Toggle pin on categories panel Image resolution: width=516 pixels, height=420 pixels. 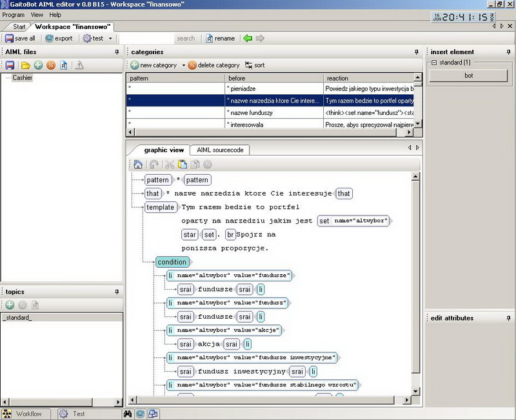[x=416, y=52]
